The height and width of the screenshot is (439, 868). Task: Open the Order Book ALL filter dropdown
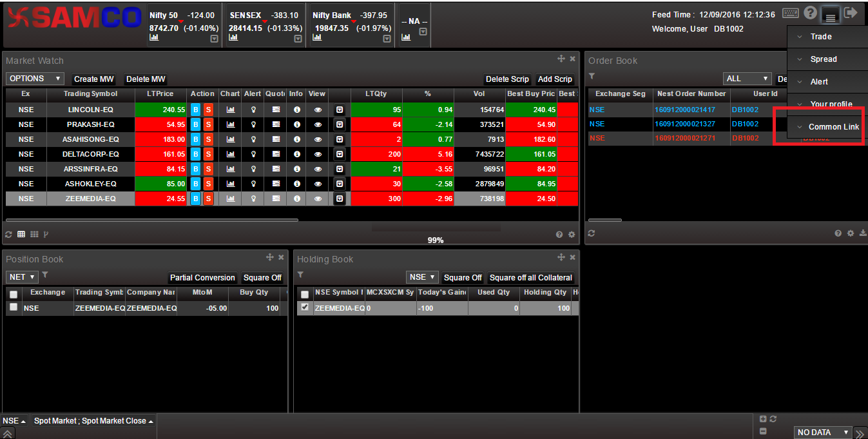click(747, 79)
